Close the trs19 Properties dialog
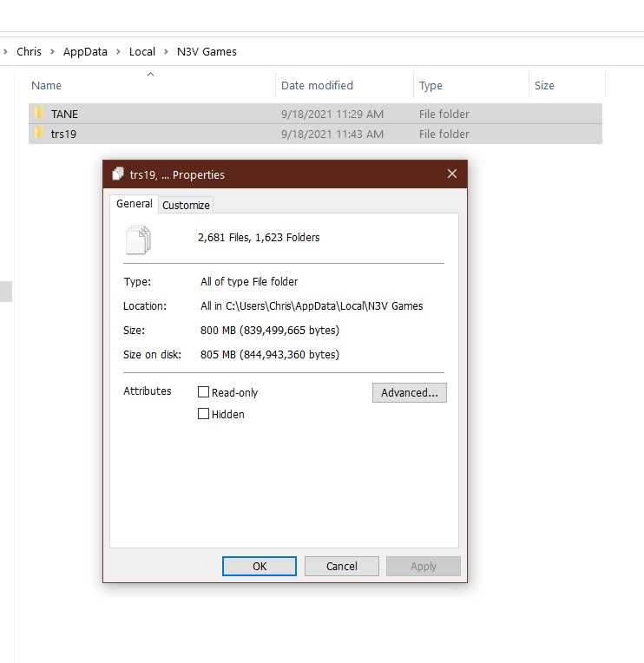This screenshot has height=663, width=644. point(452,174)
